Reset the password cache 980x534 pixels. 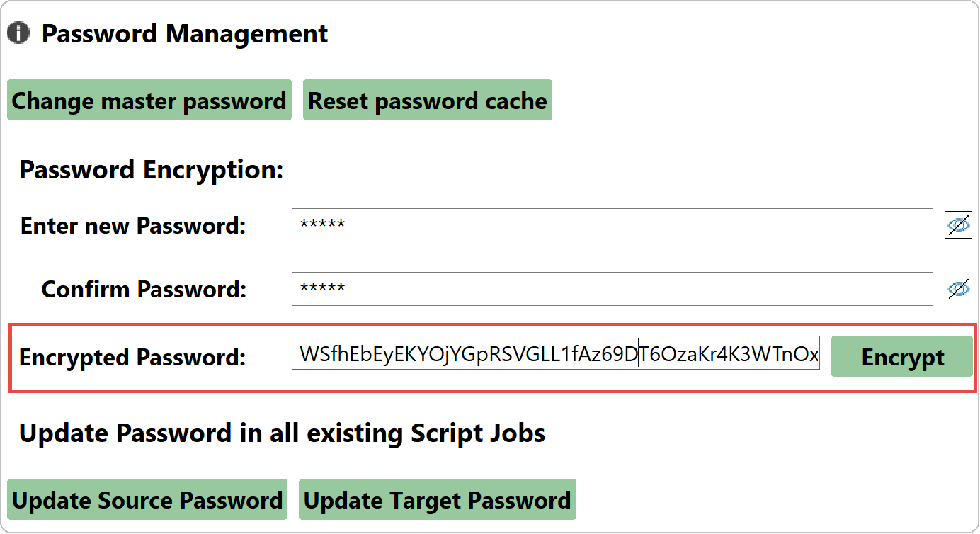coord(428,100)
